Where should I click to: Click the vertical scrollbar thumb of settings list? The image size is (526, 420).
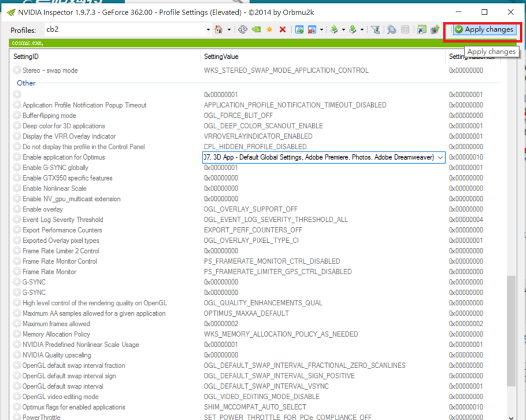(511, 331)
